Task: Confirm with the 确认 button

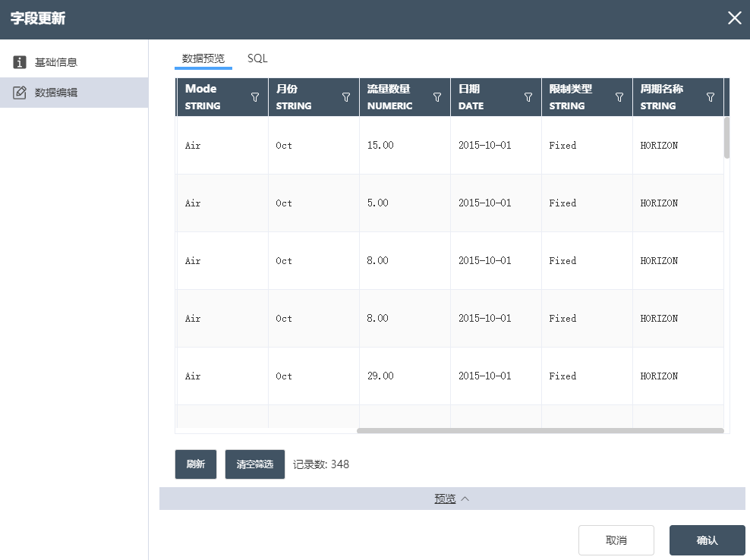Action: [x=707, y=540]
